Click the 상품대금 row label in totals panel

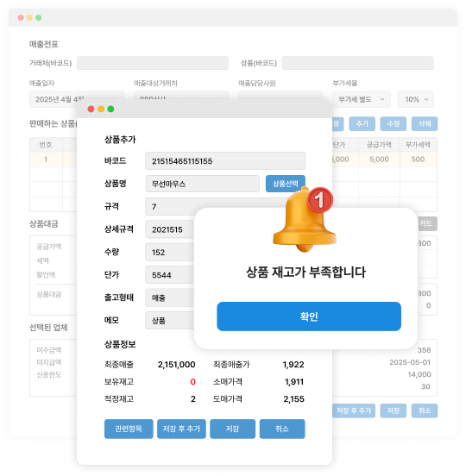(49, 294)
